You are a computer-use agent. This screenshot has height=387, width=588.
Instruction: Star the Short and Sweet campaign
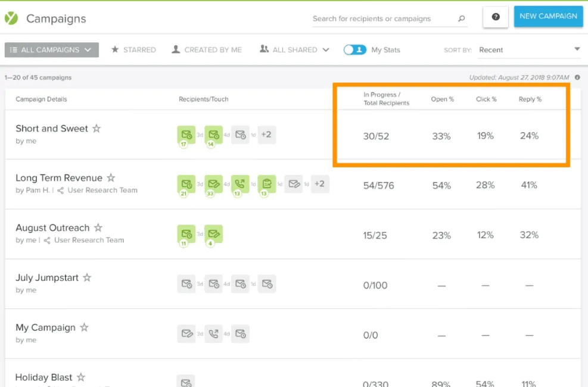point(97,128)
